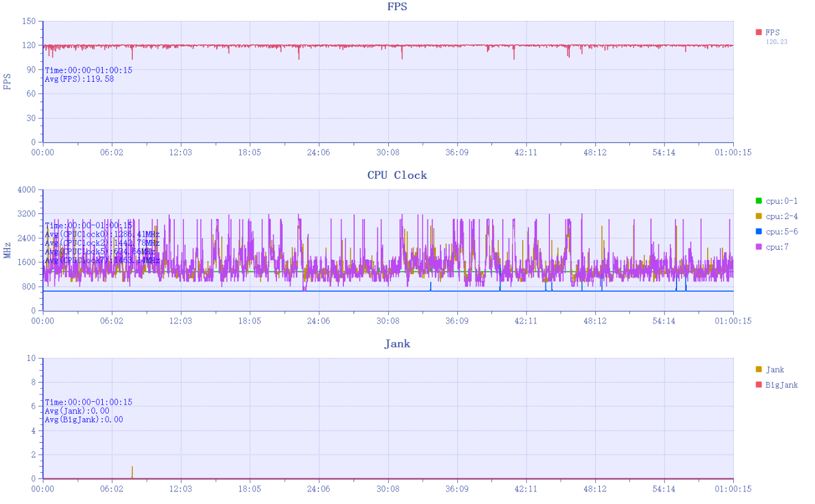Click the MHz axis label on CPU Clock chart
The image size is (815, 504).
click(7, 250)
